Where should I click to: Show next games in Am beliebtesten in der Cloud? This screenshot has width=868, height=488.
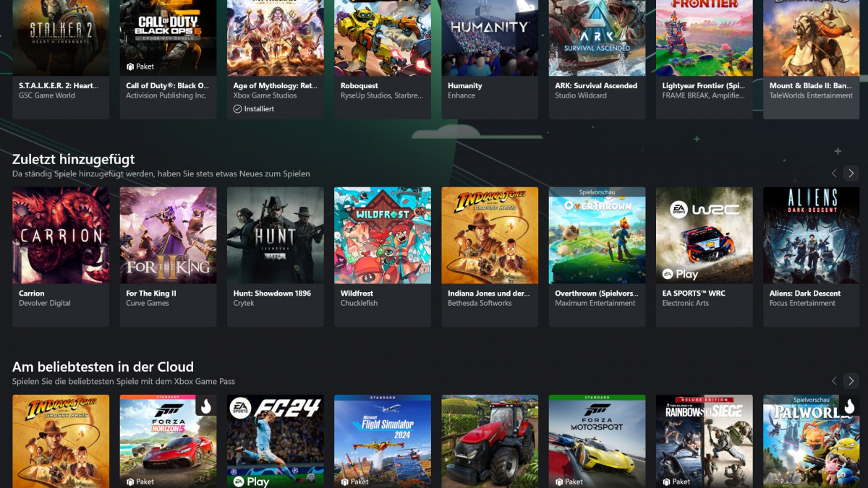pos(851,380)
